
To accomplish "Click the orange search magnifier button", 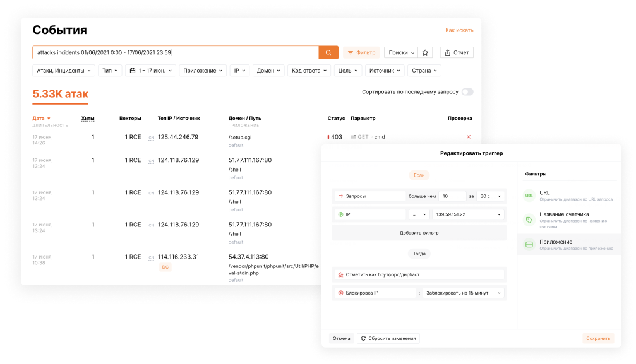I will tap(328, 53).
